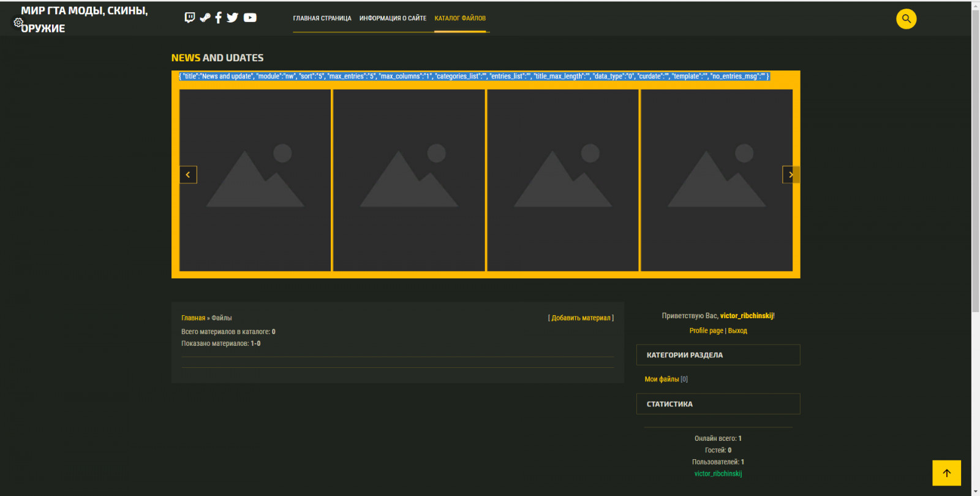Open the Главная страница menu item

click(x=322, y=18)
